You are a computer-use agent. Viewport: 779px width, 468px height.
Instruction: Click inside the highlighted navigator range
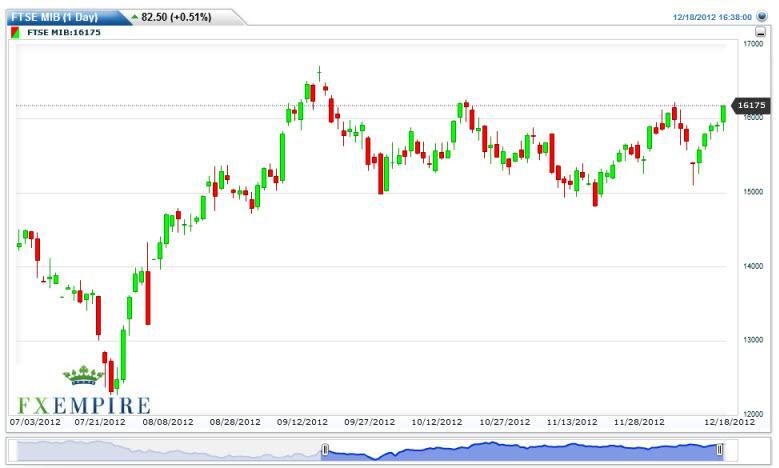520,451
